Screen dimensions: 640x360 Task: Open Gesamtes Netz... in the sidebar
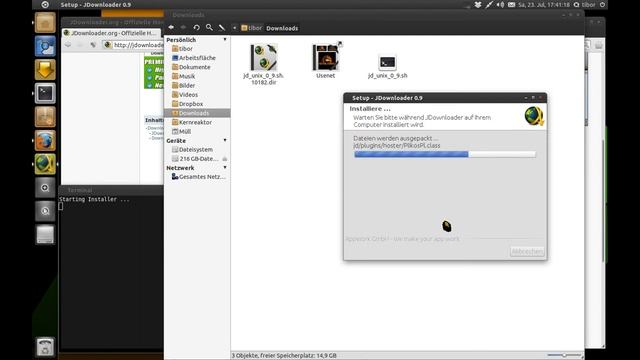[x=197, y=177]
